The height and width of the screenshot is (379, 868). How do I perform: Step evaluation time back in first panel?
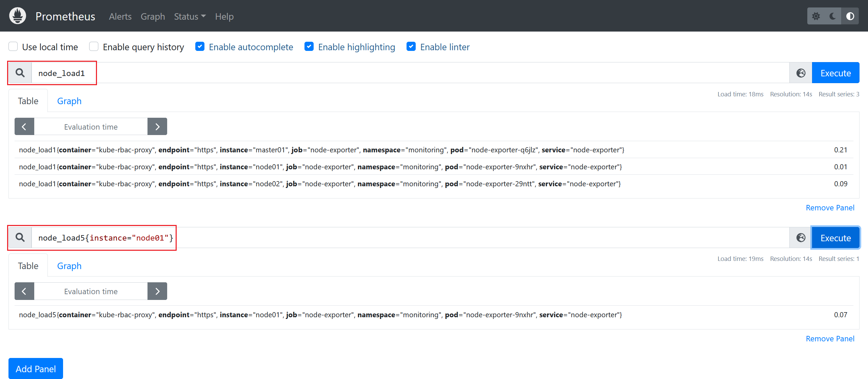24,127
